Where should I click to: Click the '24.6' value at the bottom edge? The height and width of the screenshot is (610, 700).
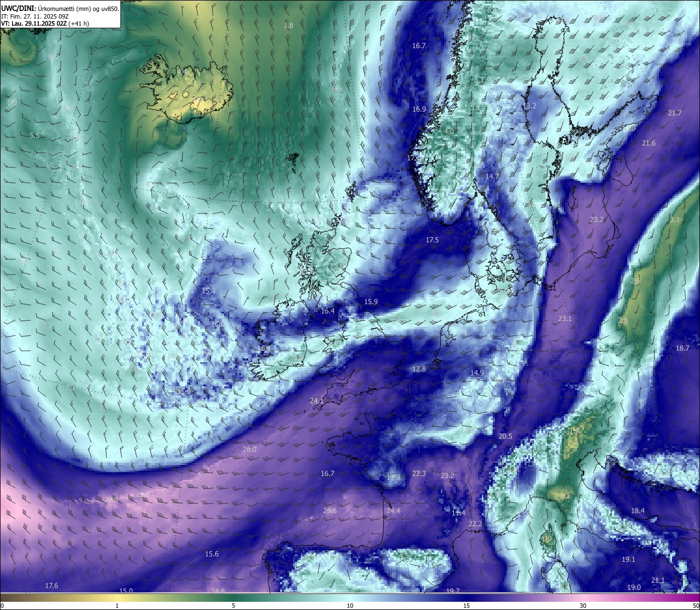click(218, 591)
